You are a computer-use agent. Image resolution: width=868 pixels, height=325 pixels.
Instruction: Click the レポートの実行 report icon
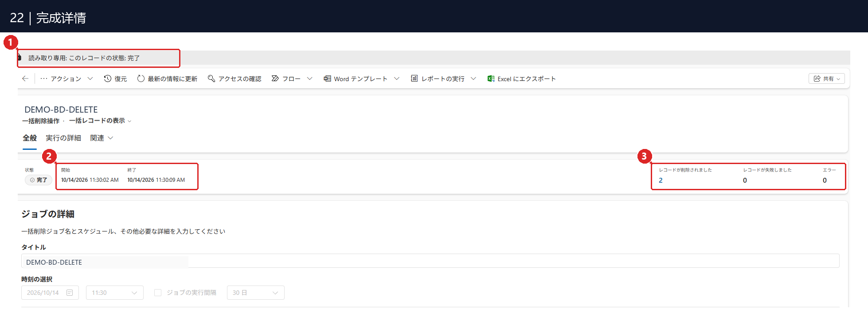pyautogui.click(x=414, y=78)
